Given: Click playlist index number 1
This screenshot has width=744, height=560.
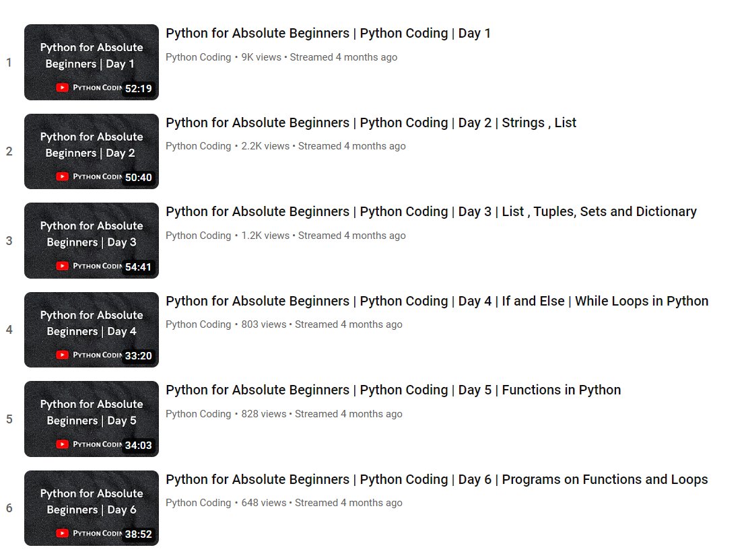Looking at the screenshot, I should point(9,62).
